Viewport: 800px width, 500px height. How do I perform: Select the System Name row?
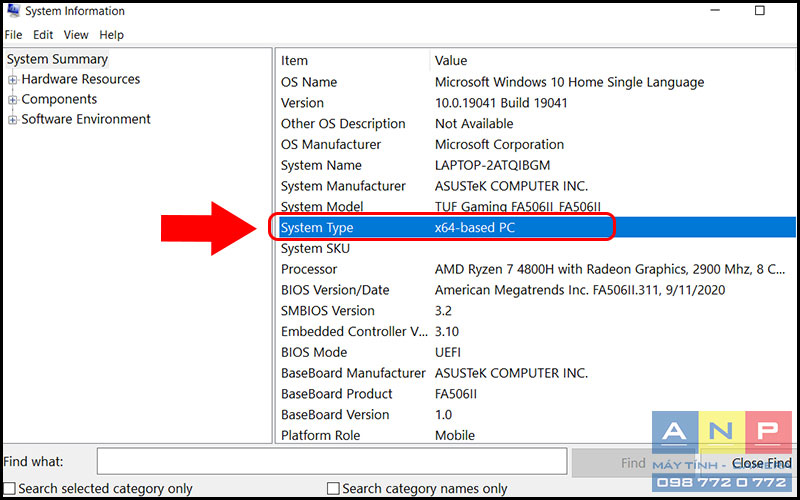(x=536, y=165)
